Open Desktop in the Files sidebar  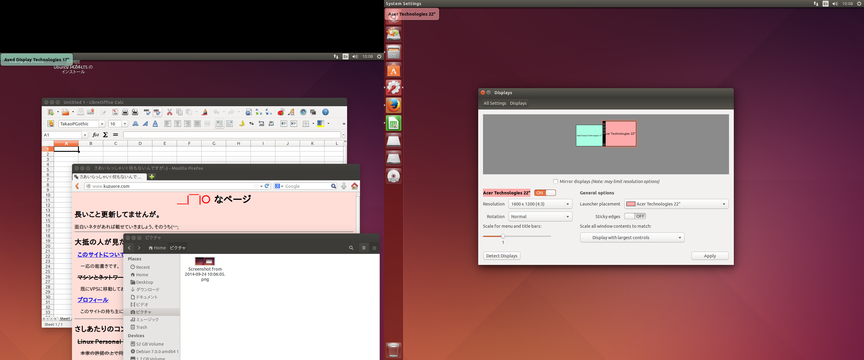(x=144, y=282)
